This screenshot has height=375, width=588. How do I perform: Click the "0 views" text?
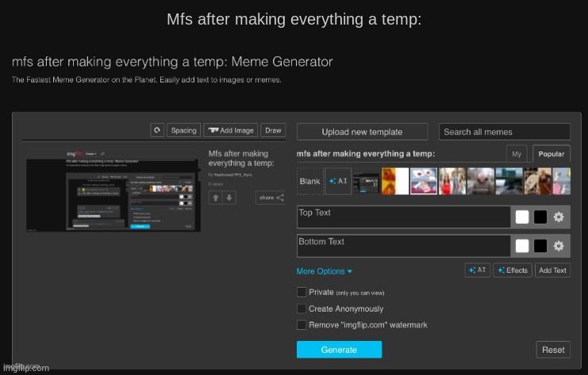[216, 184]
